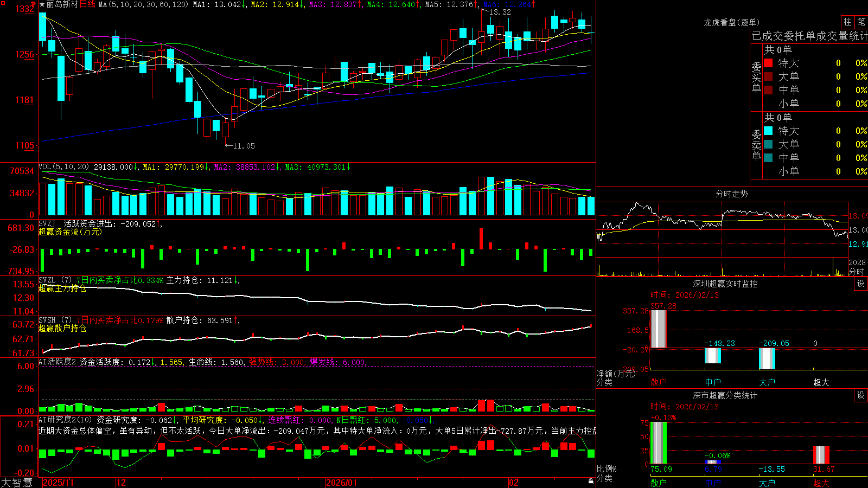Click the -209.05 大户 net value
Viewport: 868px width, 488px height.
[x=774, y=343]
